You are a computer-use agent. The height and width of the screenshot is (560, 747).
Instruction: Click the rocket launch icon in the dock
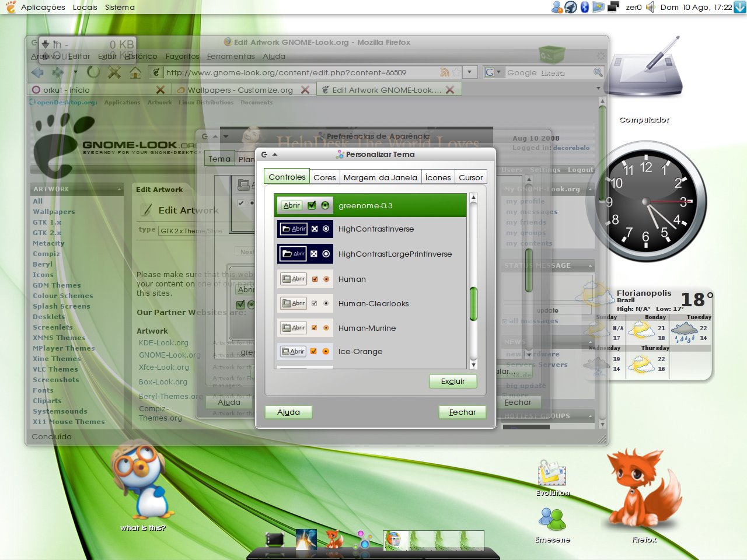[306, 540]
